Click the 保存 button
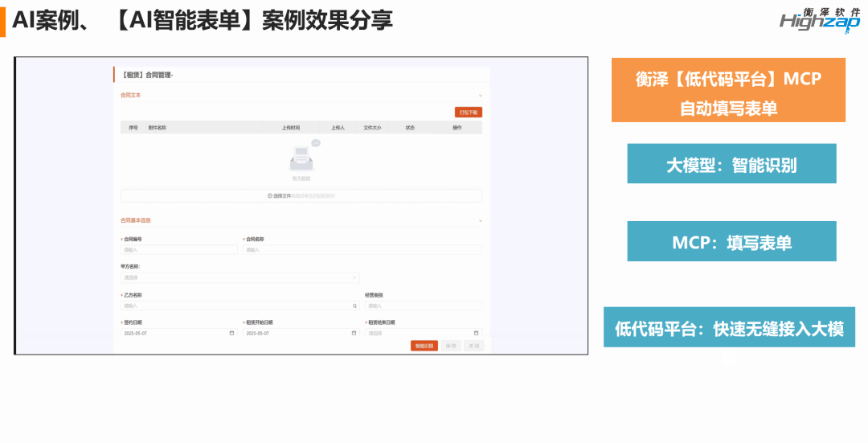868x443 pixels. click(x=451, y=346)
